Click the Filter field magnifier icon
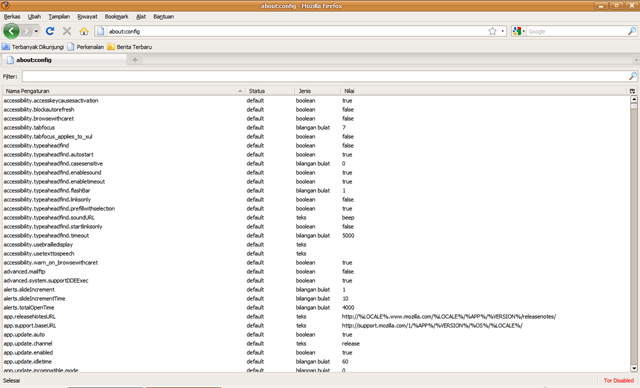The image size is (640, 388). 633,76
